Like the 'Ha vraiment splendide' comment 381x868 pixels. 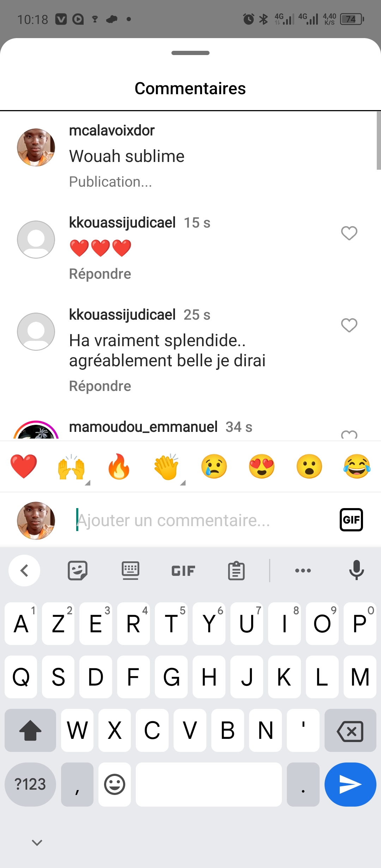coord(349,325)
